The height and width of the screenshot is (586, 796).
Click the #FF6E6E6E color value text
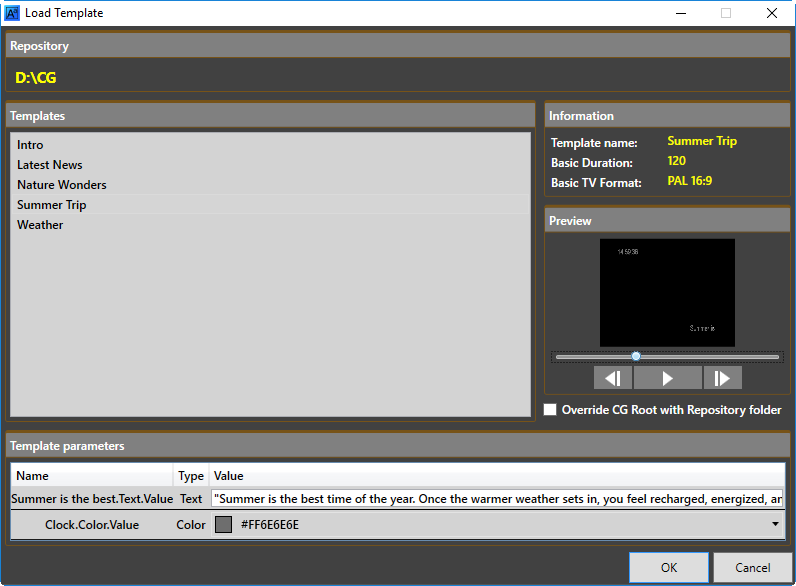(270, 525)
